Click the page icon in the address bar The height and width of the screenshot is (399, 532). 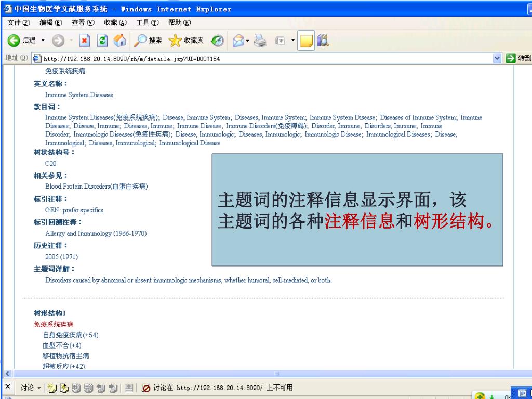[x=37, y=58]
